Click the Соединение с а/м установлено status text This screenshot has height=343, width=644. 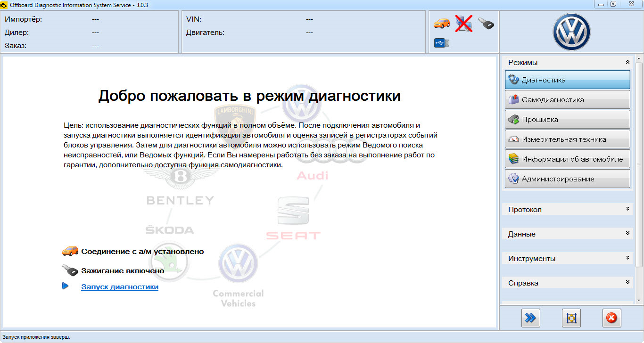click(x=142, y=252)
